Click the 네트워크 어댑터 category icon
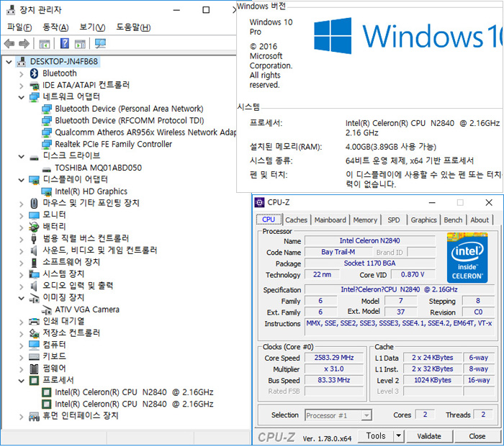This screenshot has height=447, width=504. point(34,97)
